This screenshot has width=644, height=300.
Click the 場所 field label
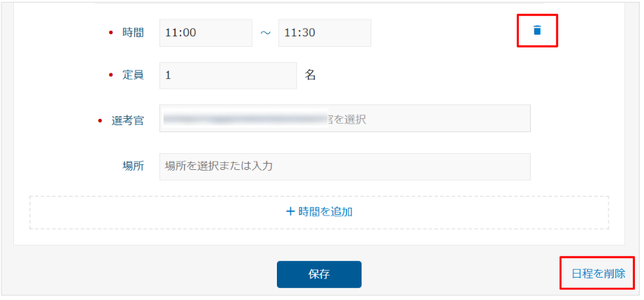pos(133,166)
